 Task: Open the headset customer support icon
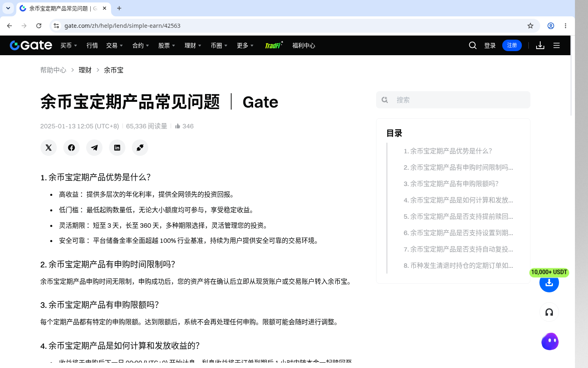549,312
